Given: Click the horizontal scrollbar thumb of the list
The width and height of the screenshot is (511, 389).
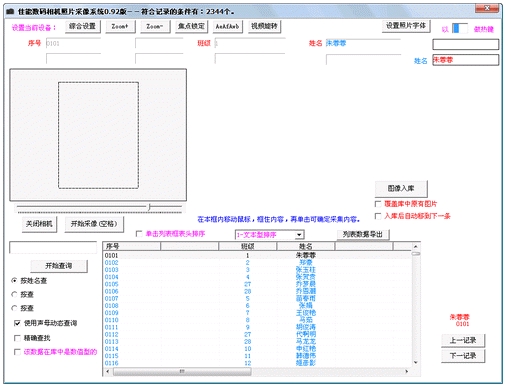Looking at the screenshot, I should click(182, 371).
